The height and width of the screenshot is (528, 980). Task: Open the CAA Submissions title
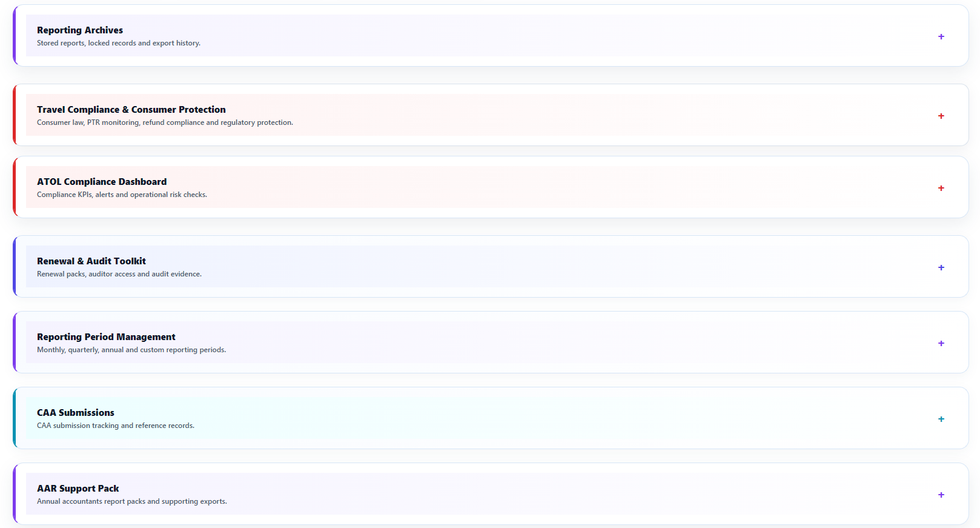[76, 413]
